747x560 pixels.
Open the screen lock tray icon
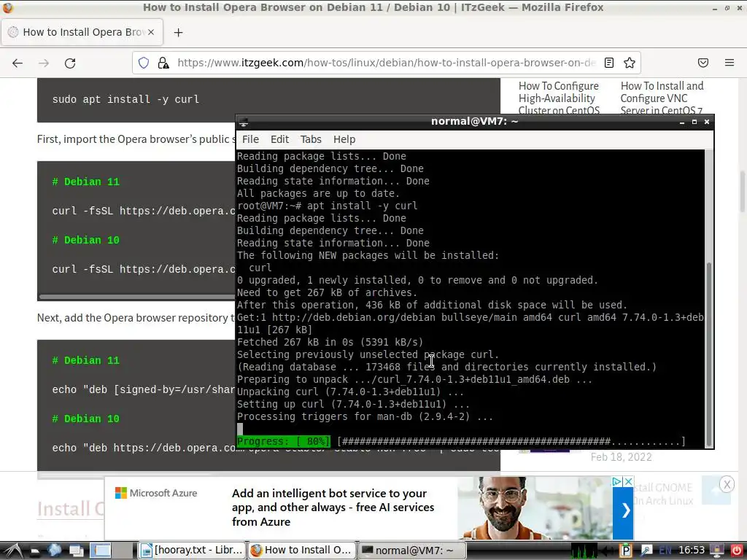tap(717, 551)
